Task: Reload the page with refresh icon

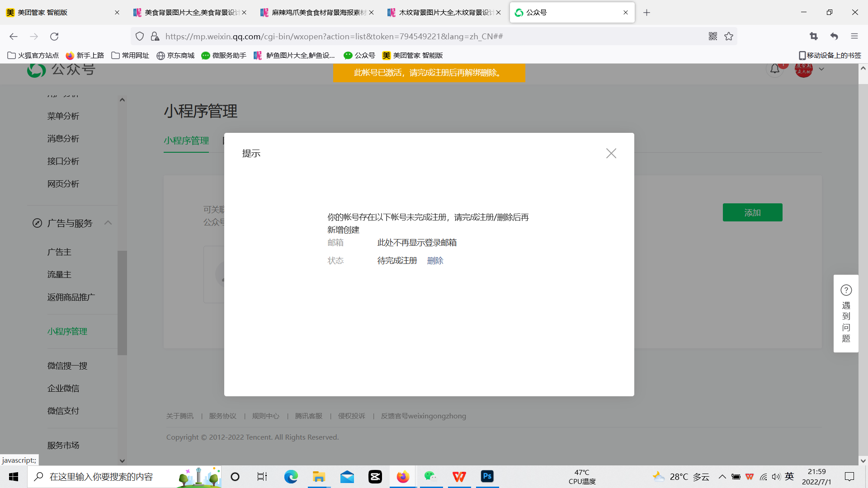Action: [54, 37]
